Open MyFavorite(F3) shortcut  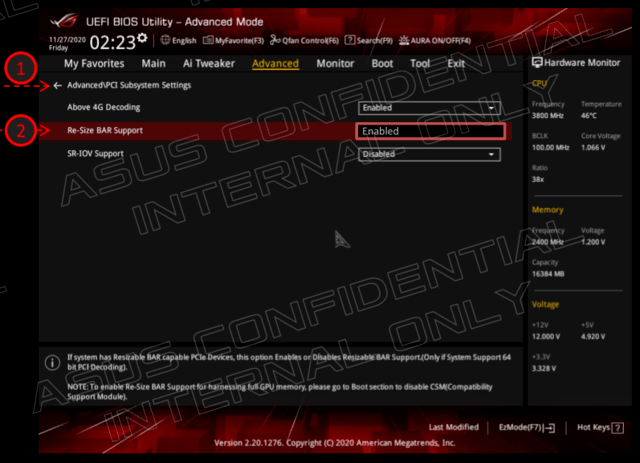coord(233,40)
